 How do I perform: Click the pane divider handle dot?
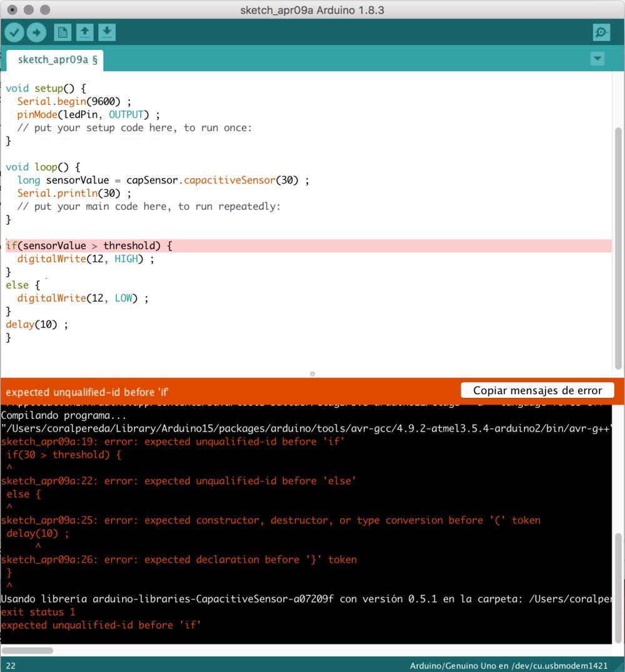pyautogui.click(x=312, y=374)
